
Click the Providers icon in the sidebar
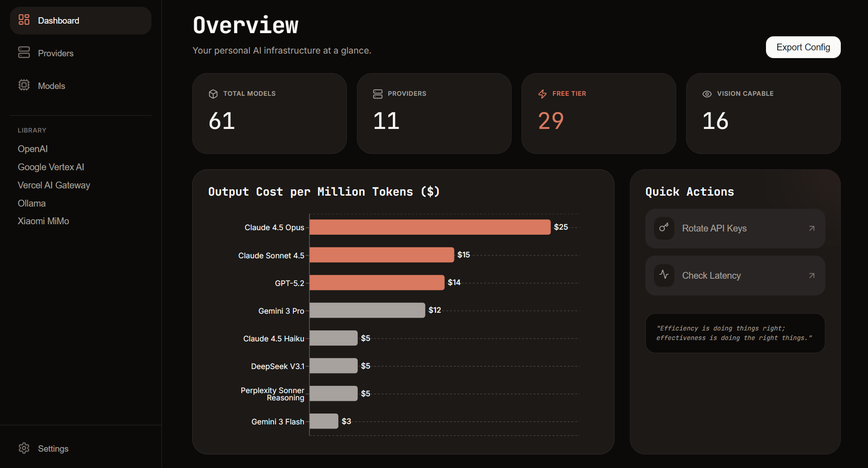coord(24,53)
